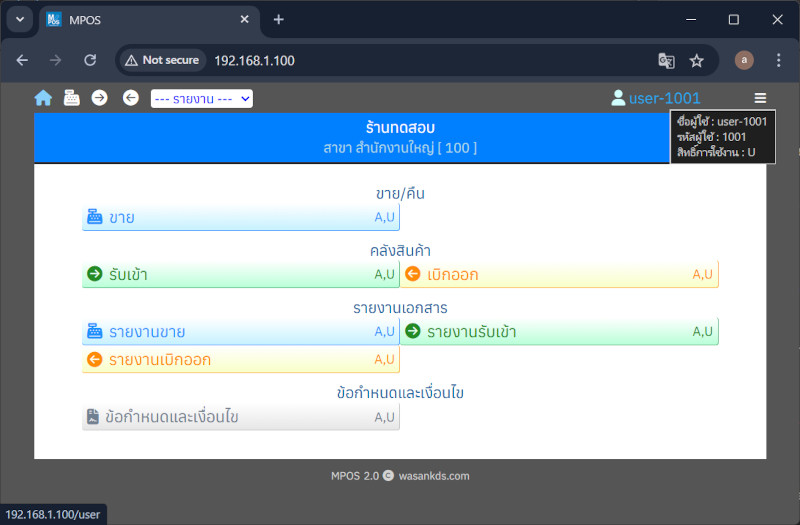Image resolution: width=800 pixels, height=525 pixels.
Task: Open the ขาย (sell) menu button
Action: tap(240, 217)
